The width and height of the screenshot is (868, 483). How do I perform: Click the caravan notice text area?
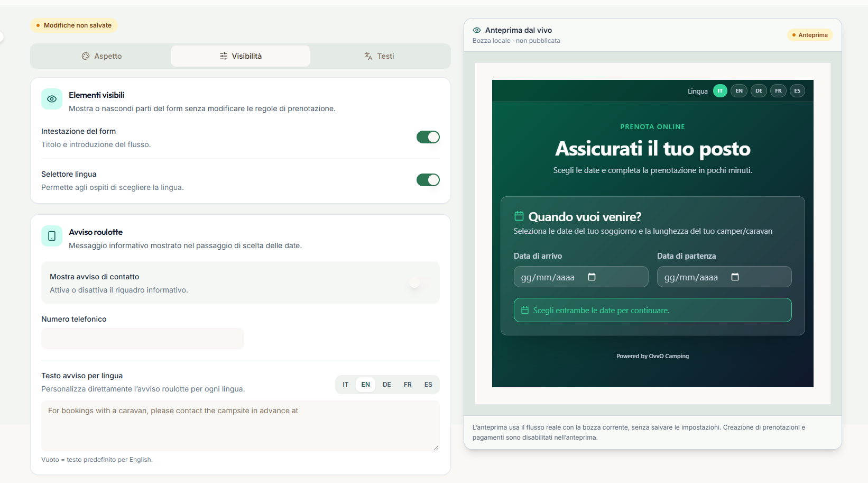tap(241, 426)
